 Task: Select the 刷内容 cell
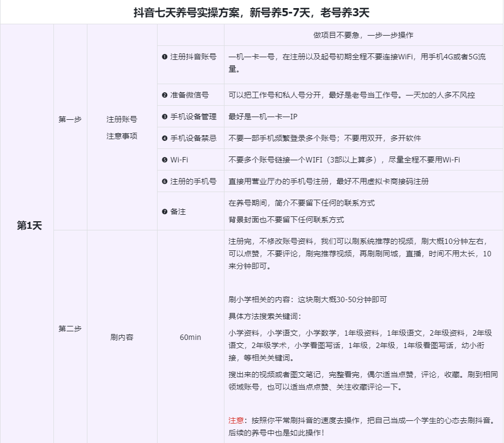coord(122,336)
